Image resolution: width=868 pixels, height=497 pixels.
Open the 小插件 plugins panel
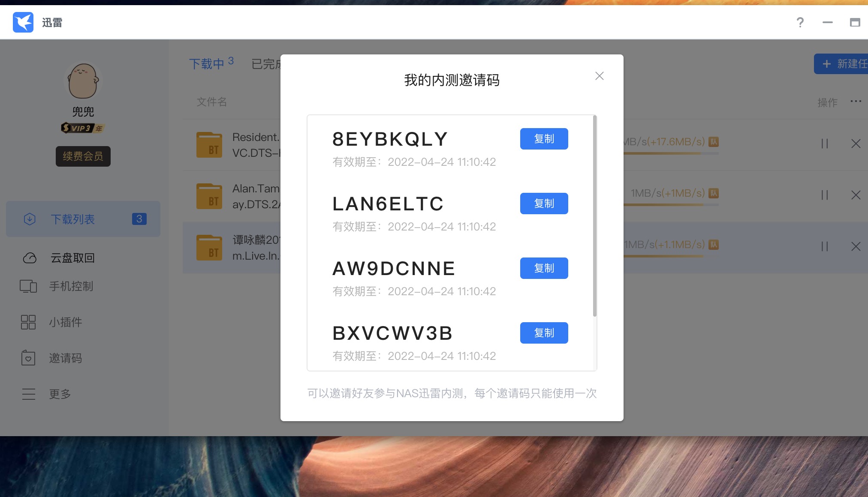(65, 322)
